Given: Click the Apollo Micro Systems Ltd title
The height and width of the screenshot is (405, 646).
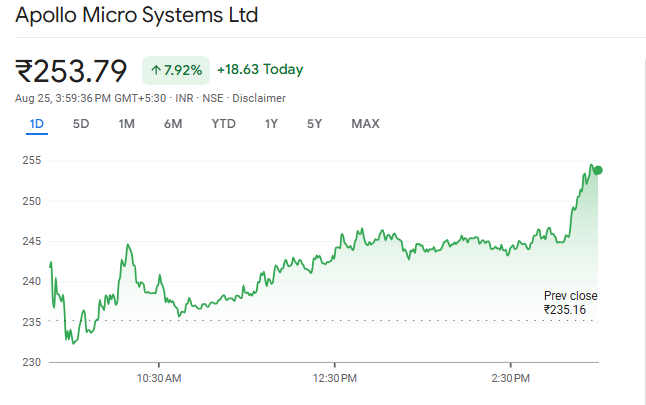Looking at the screenshot, I should pyautogui.click(x=136, y=15).
